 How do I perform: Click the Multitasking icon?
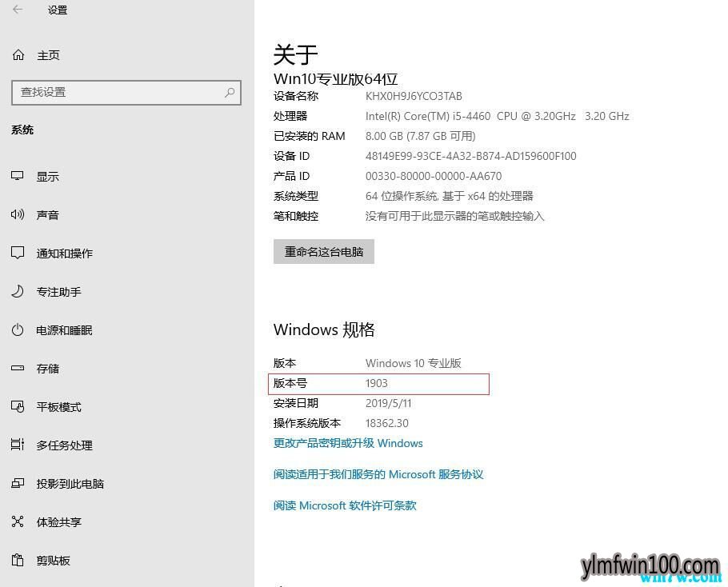[17, 445]
